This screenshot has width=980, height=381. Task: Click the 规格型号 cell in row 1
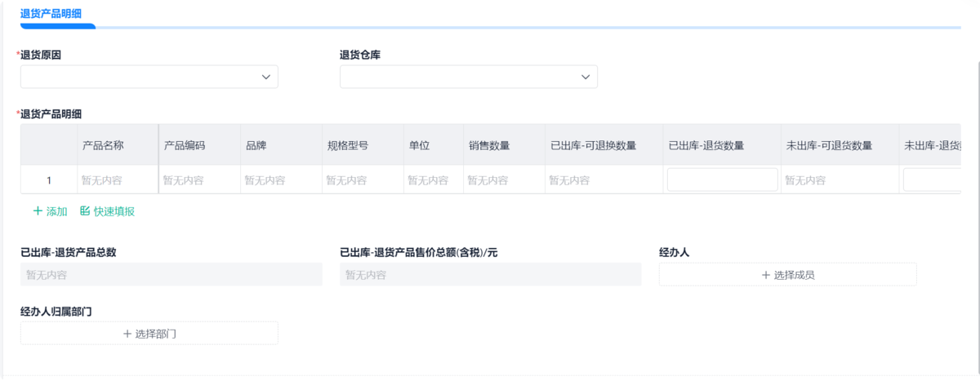[x=363, y=180]
